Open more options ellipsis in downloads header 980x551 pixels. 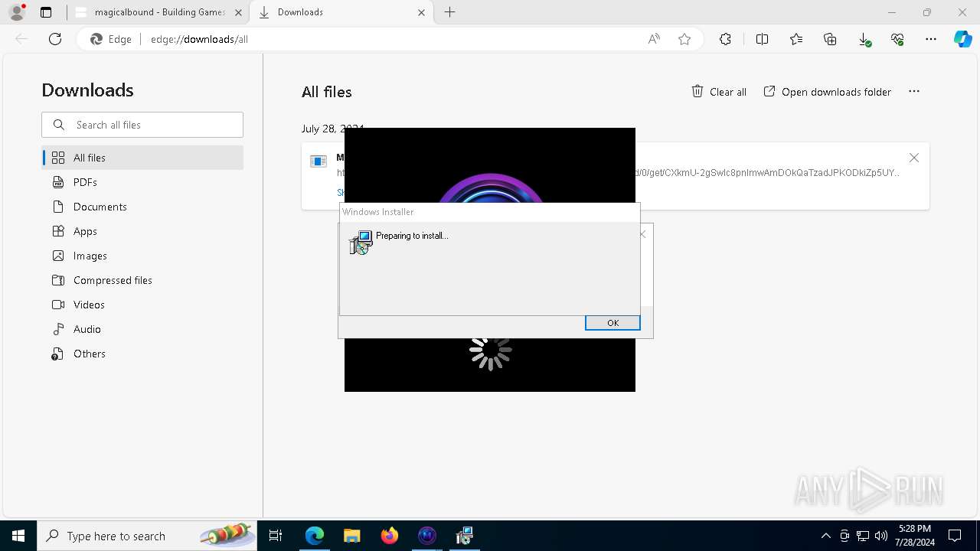pos(914,91)
